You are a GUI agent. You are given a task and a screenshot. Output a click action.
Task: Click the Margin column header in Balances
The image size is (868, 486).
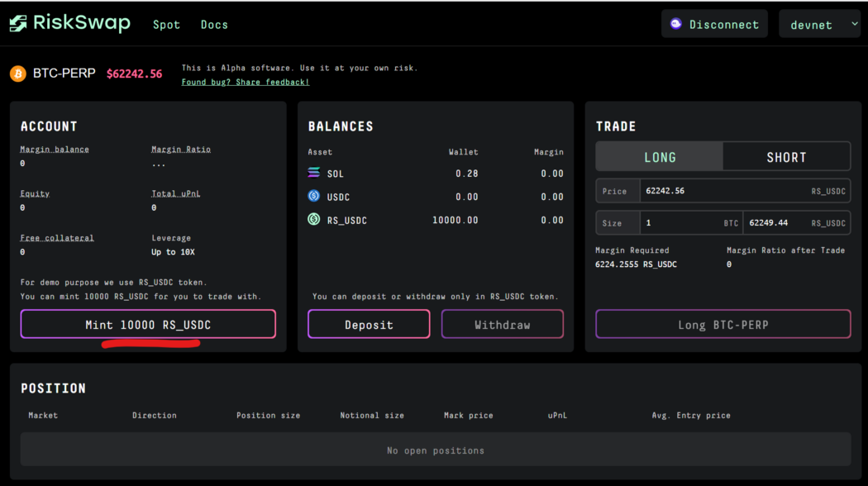pos(549,151)
